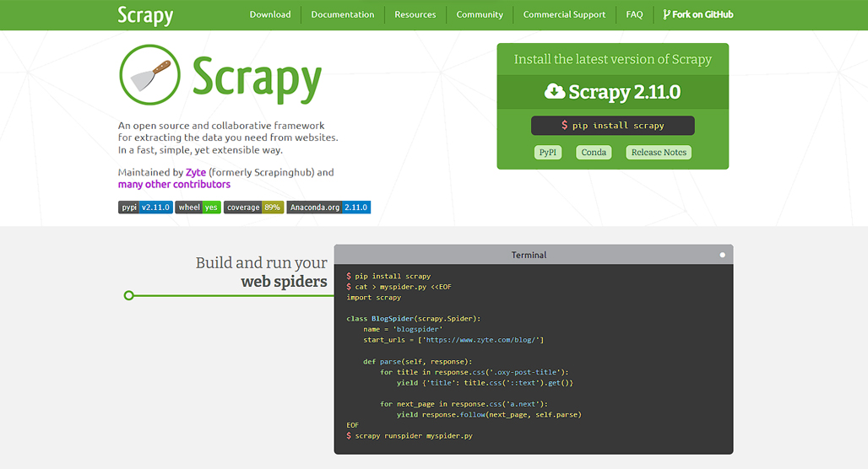The height and width of the screenshot is (469, 868).
Task: Click 'cat > myspider.py <<EOF' line
Action: click(399, 287)
